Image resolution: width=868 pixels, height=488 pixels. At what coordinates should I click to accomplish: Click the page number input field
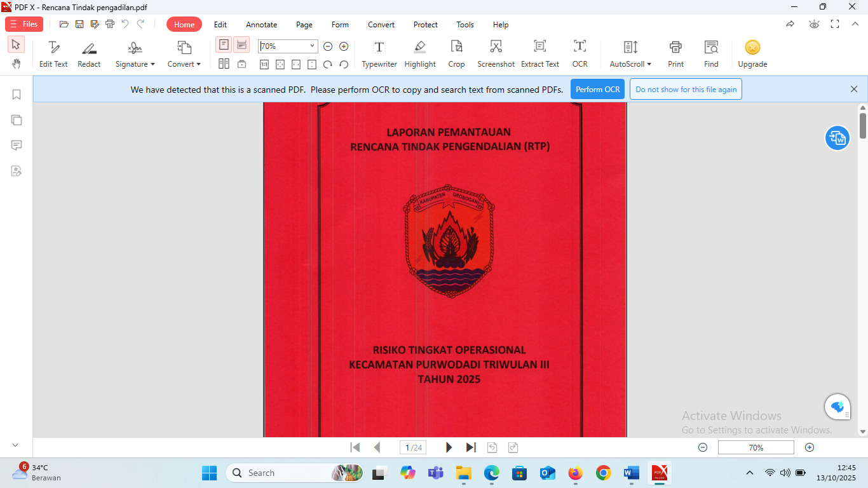(412, 447)
